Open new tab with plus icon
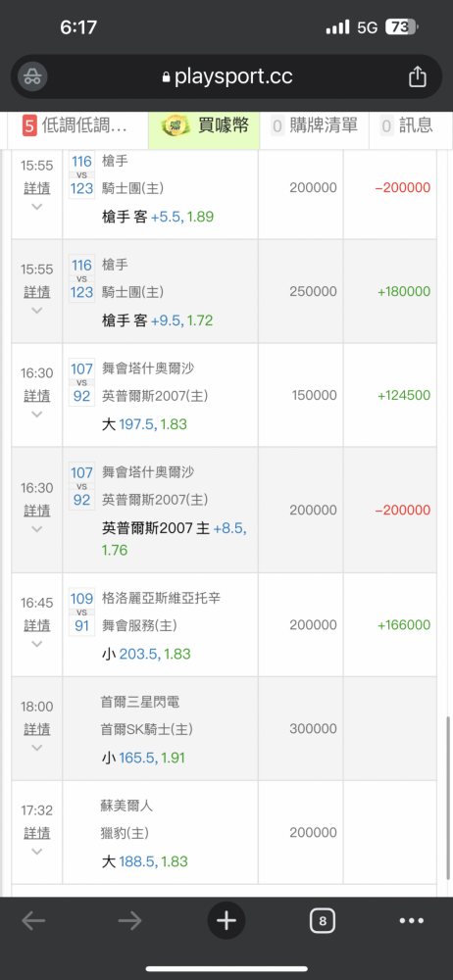 (x=226, y=920)
